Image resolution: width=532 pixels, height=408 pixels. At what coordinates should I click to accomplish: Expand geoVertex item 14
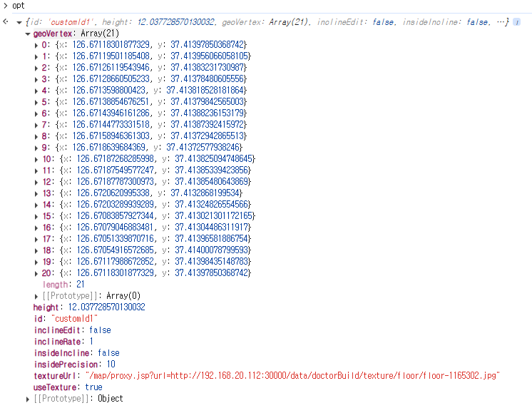click(36, 205)
